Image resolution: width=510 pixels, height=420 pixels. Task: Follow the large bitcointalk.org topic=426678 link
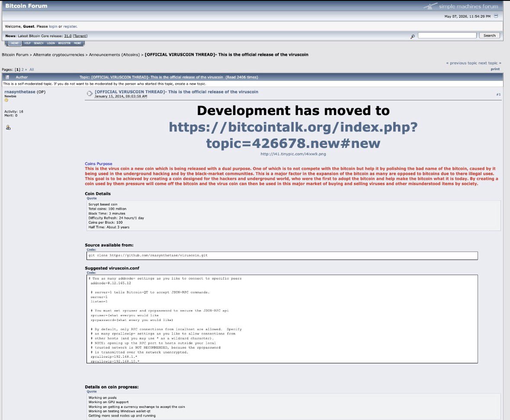coord(293,135)
